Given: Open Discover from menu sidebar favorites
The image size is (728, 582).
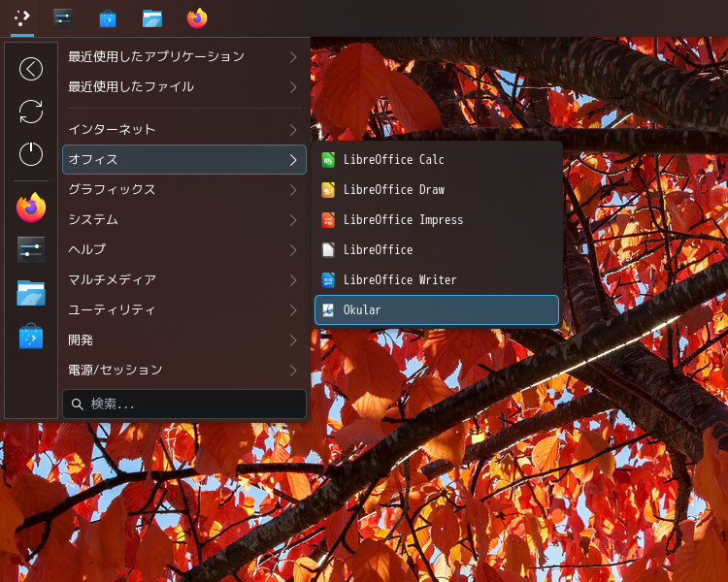Looking at the screenshot, I should [x=31, y=336].
